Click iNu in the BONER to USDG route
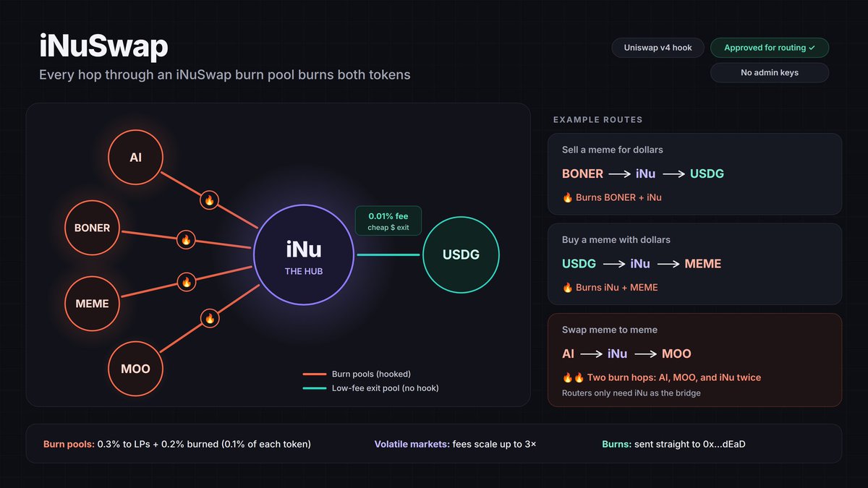 pos(647,174)
